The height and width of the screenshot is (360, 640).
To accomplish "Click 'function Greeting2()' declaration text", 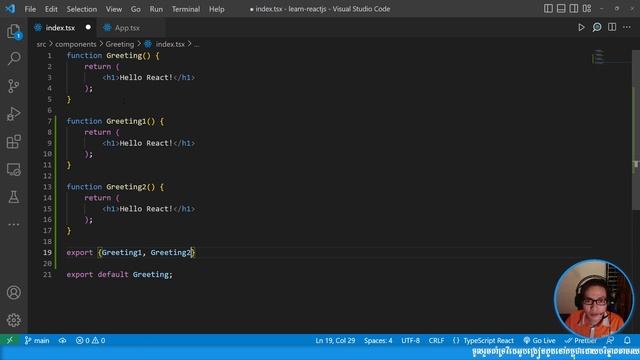I will (x=115, y=187).
